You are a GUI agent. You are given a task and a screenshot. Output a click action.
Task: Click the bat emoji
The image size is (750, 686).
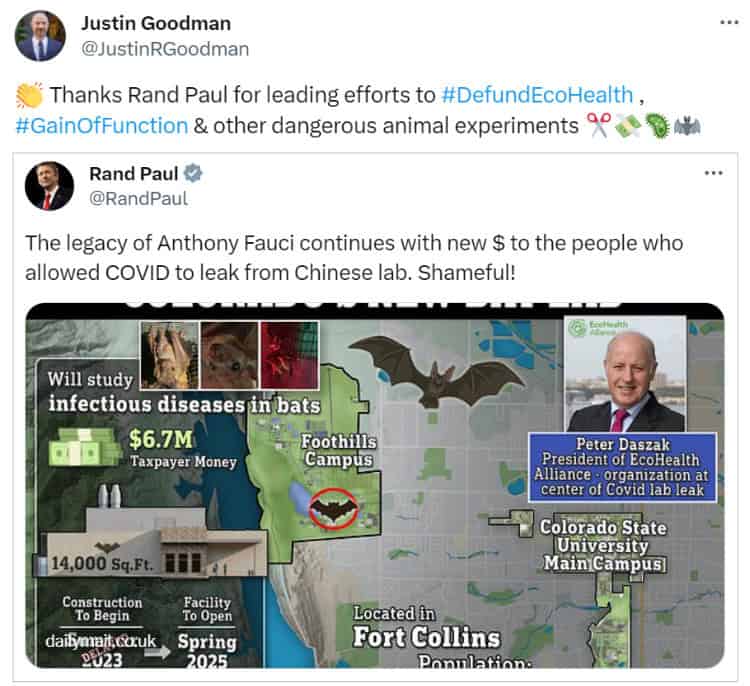687,126
